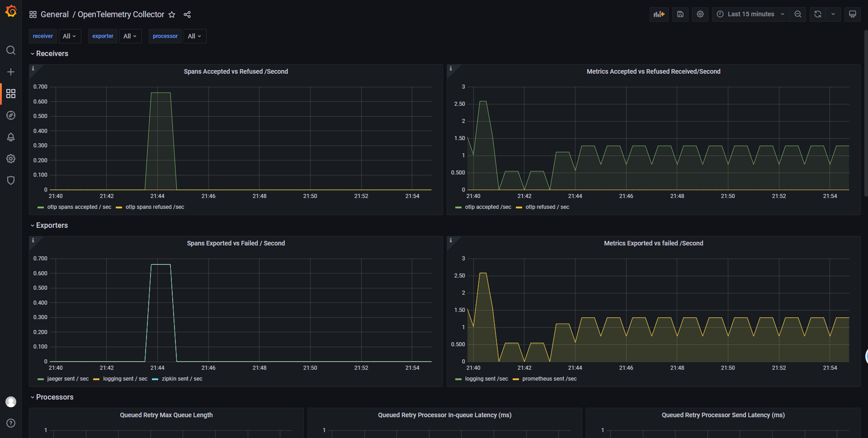Screen dimensions: 868x438
Task: Click the Add panel icon
Action: pyautogui.click(x=659, y=14)
